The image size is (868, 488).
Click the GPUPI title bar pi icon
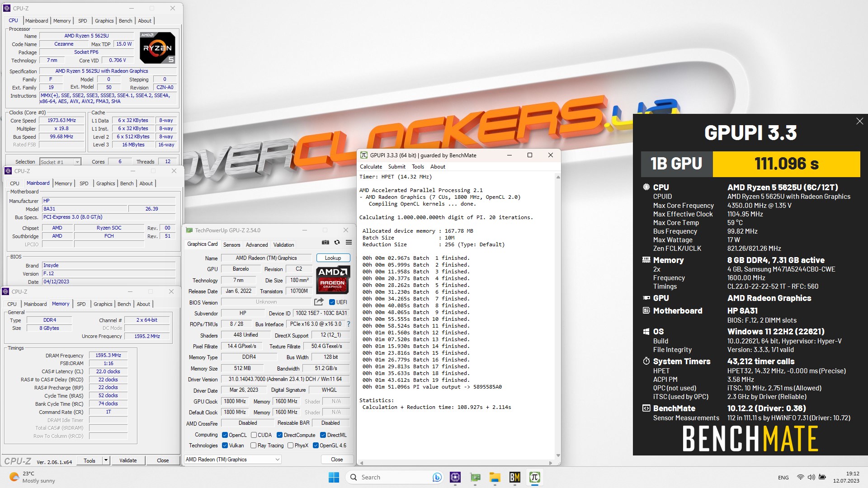[364, 155]
